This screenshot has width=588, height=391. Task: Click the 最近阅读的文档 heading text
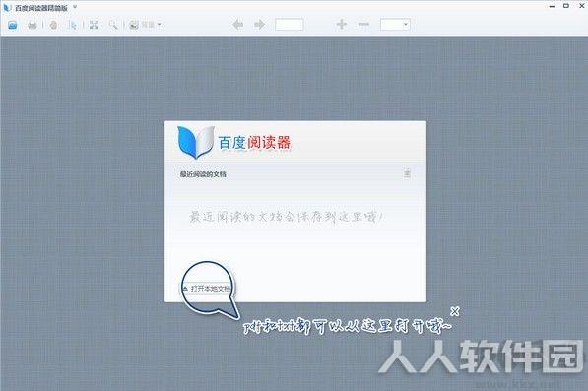[203, 174]
